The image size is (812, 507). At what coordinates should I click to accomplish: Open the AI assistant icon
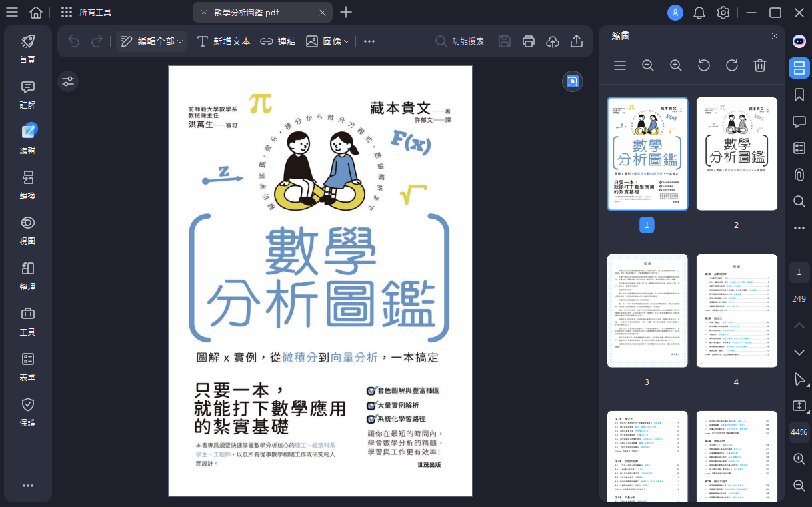(799, 41)
